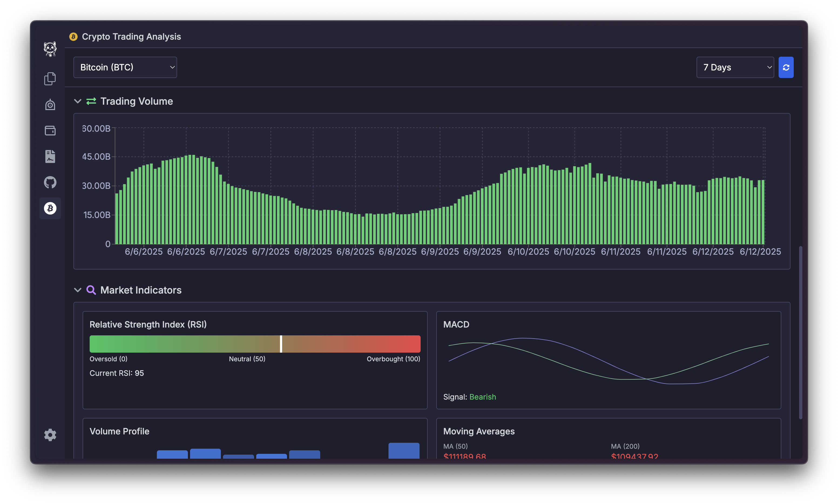Open the 7 Days timeframe dropdown

735,67
